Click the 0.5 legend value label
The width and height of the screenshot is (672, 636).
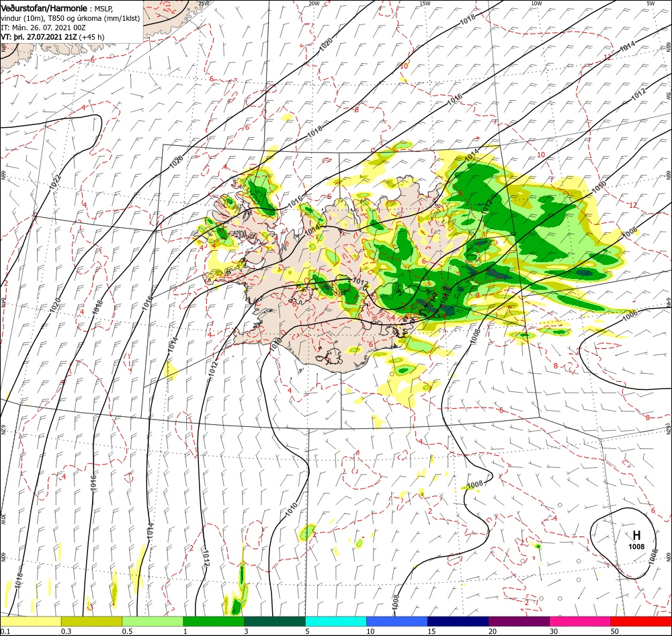(127, 631)
